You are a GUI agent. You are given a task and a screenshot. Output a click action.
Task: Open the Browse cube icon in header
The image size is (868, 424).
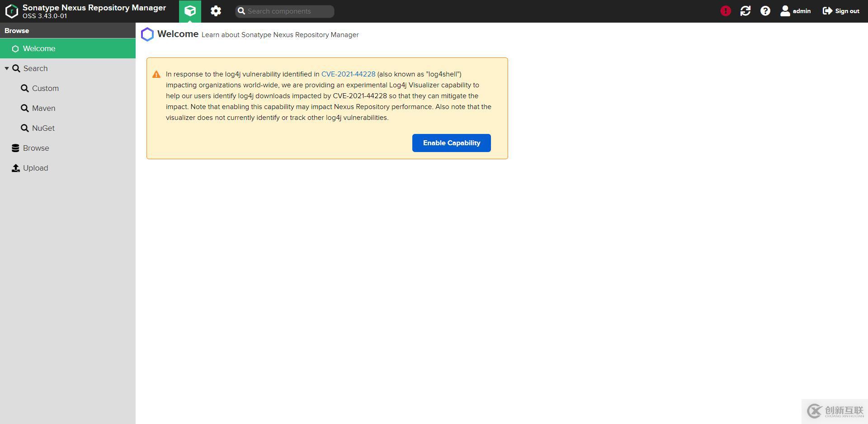point(190,11)
